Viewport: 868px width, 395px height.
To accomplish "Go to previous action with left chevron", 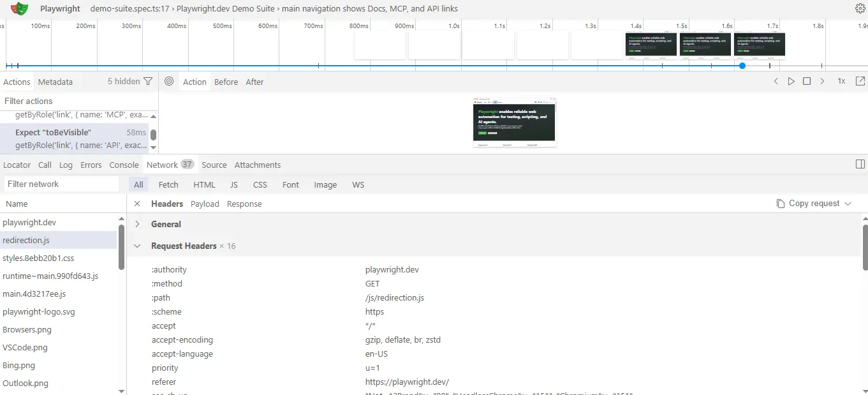I will [776, 81].
